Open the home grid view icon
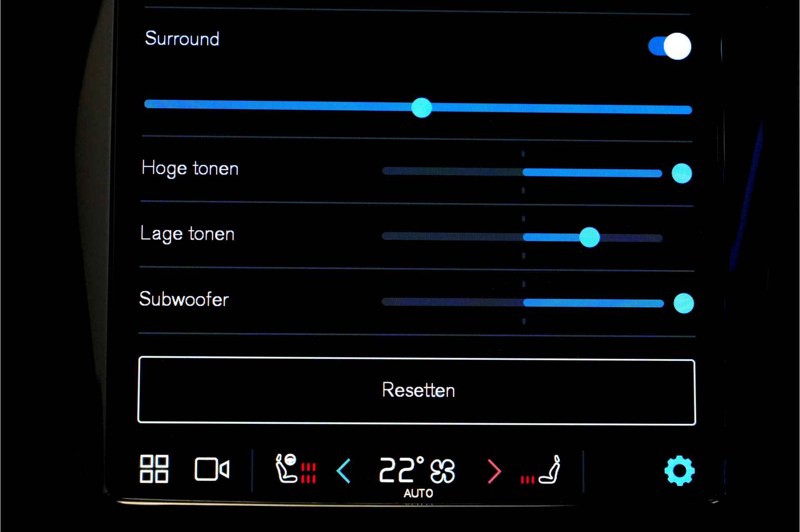The height and width of the screenshot is (532, 800). click(x=154, y=469)
